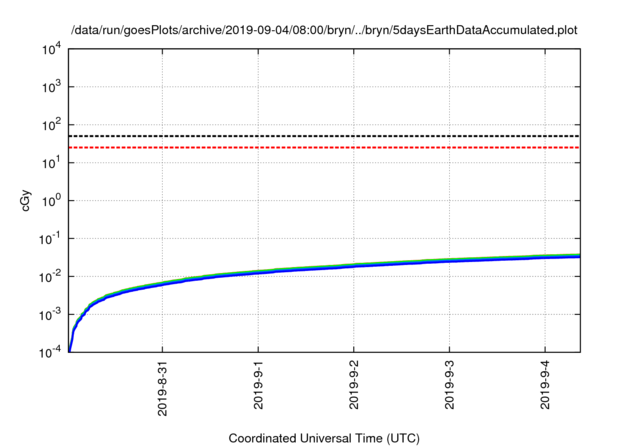The width and height of the screenshot is (640, 448).
Task: Click the Coordinated Universal Time (UTC) axis label
Action: (324, 438)
